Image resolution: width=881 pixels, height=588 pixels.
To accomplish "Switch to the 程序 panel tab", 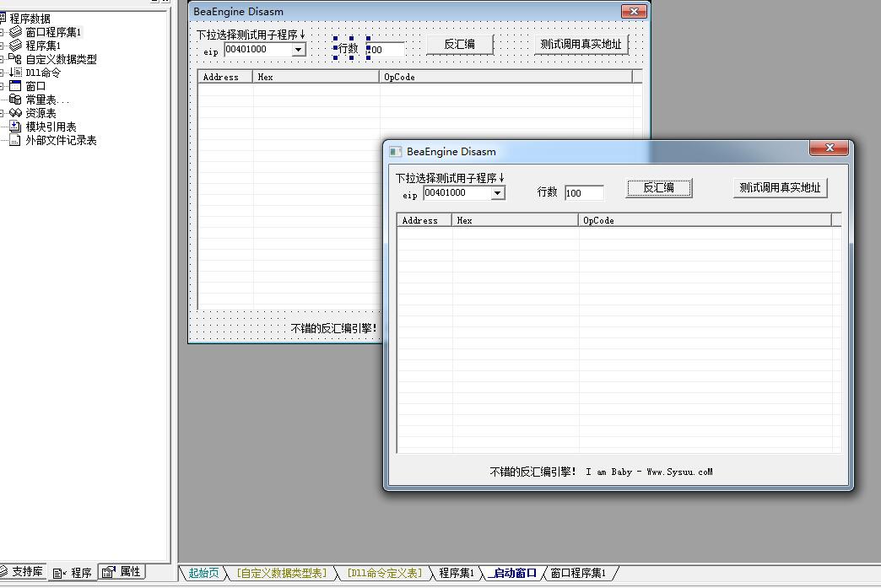I will (x=73, y=572).
